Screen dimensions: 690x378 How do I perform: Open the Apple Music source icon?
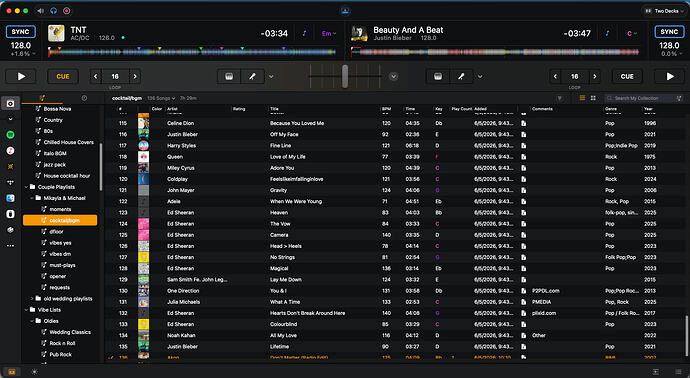11,150
